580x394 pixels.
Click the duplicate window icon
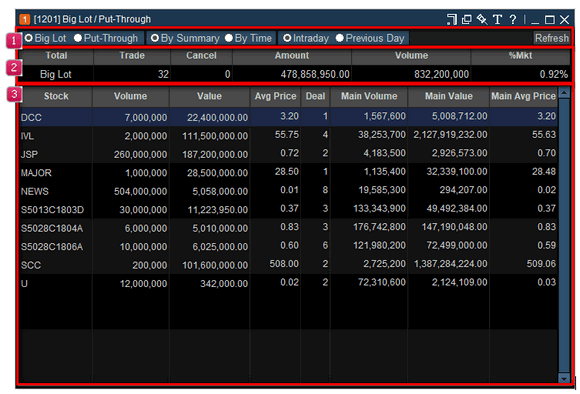tap(467, 19)
